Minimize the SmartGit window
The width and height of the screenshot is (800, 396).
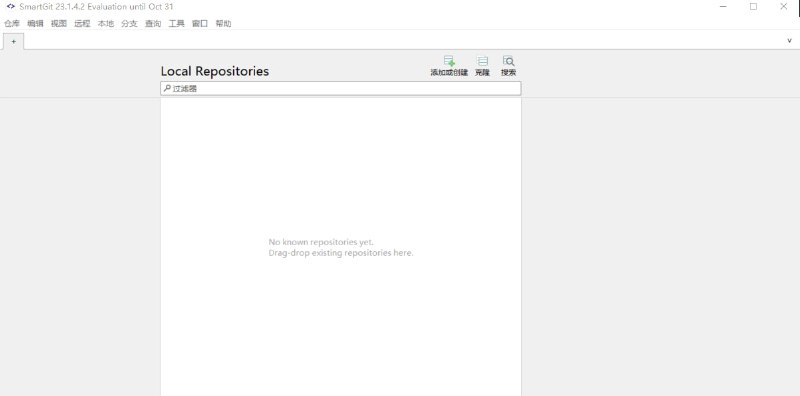point(723,7)
